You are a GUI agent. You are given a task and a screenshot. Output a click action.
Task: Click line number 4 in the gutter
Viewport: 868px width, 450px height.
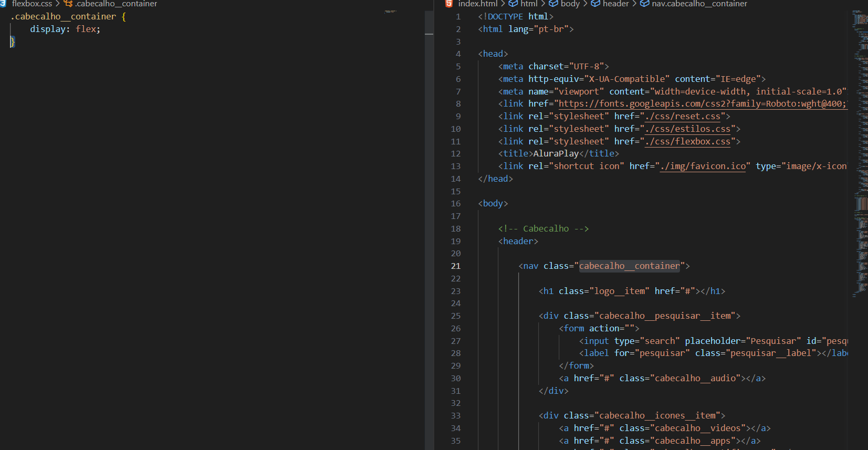pyautogui.click(x=458, y=54)
